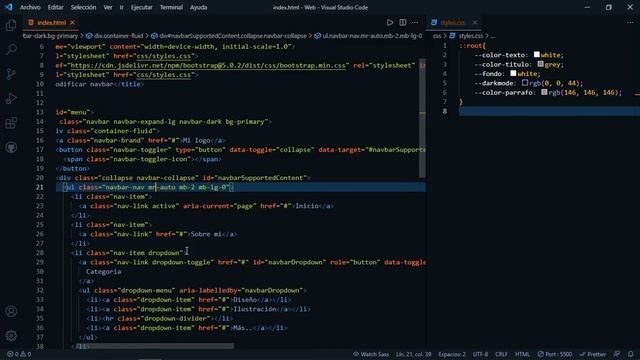This screenshot has width=640, height=360.
Task: Close the index.html tab
Action: 72,22
